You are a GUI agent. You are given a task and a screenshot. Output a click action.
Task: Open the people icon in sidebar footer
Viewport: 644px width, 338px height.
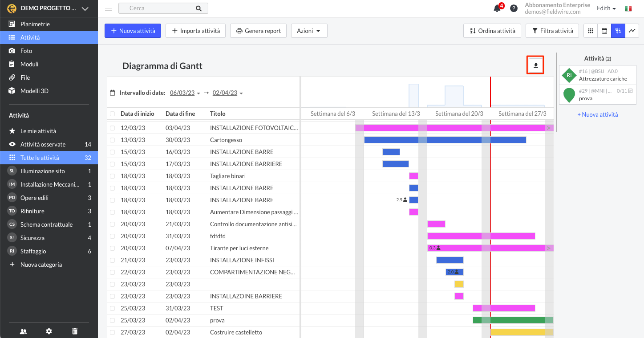tap(23, 331)
